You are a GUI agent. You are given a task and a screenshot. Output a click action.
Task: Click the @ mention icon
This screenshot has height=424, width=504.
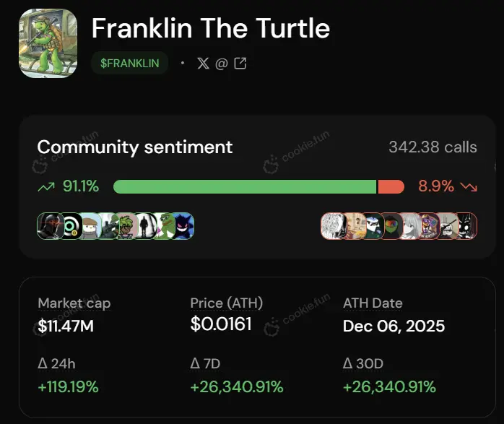[x=222, y=64]
